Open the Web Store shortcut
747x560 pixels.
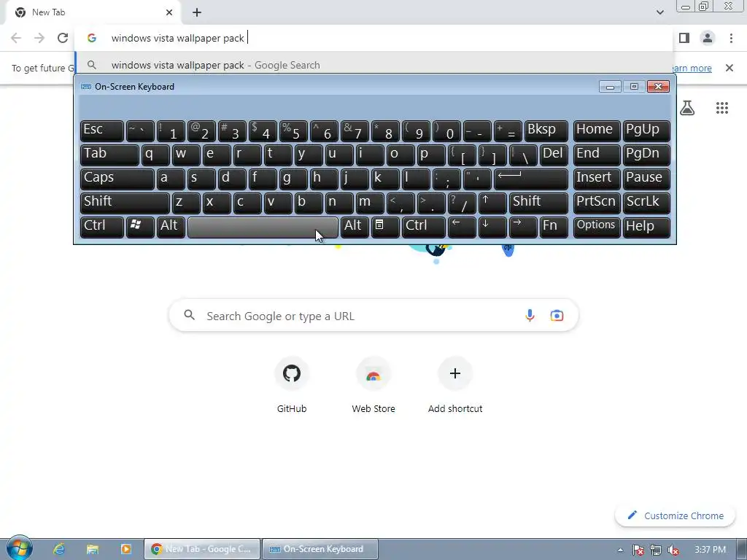pyautogui.click(x=373, y=386)
